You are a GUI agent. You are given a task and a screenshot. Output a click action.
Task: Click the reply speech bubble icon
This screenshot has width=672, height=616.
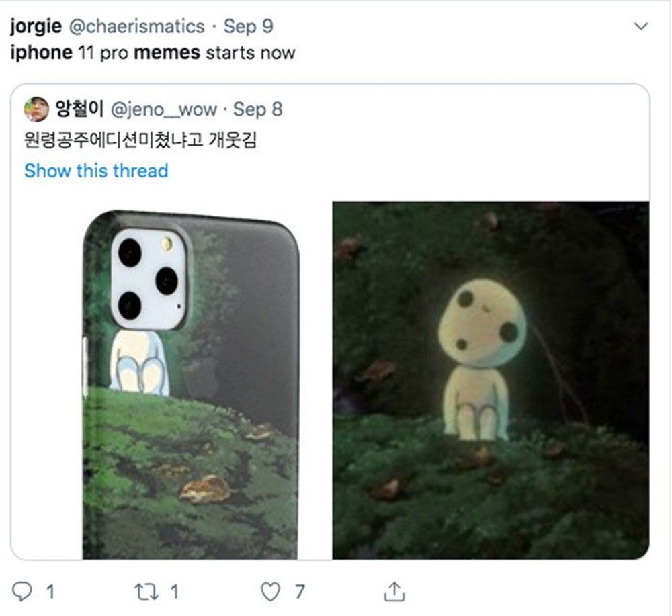(x=23, y=591)
